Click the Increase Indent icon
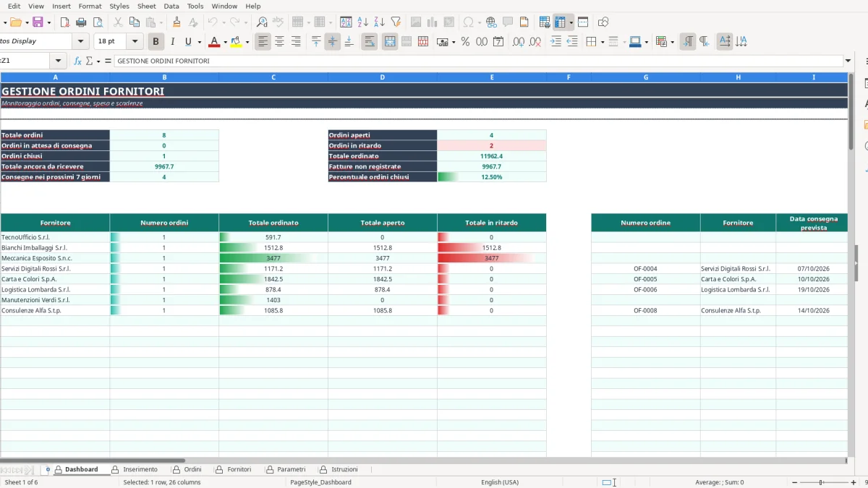This screenshot has width=868, height=488. [x=556, y=42]
